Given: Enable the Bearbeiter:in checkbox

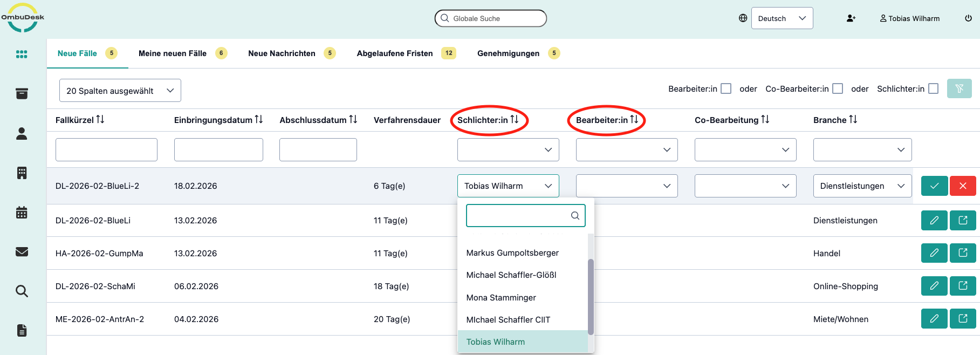Looking at the screenshot, I should point(726,88).
